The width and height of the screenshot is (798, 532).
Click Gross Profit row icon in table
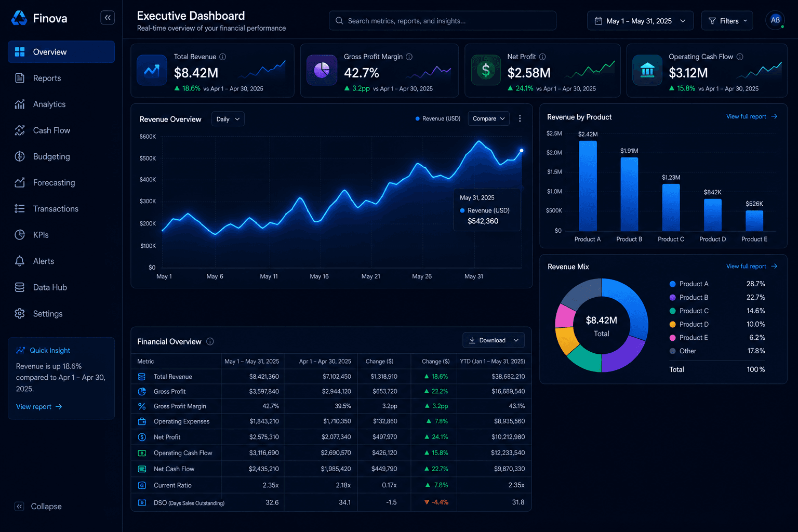142,391
